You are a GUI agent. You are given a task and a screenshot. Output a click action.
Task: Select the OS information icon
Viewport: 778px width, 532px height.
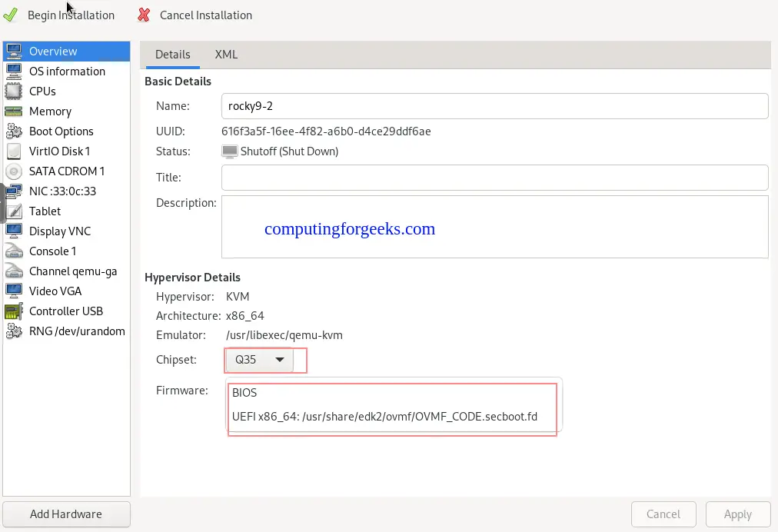14,71
